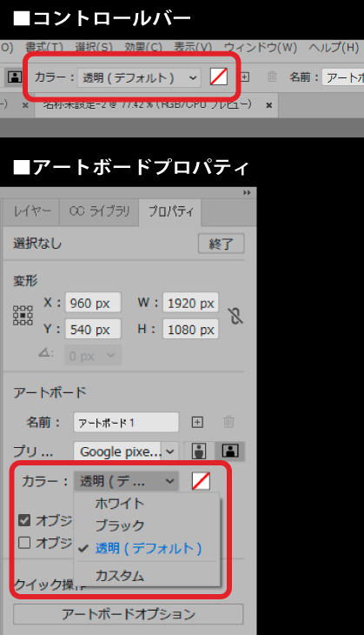
Task: Select landscape orientation in properties panel
Action: (229, 451)
